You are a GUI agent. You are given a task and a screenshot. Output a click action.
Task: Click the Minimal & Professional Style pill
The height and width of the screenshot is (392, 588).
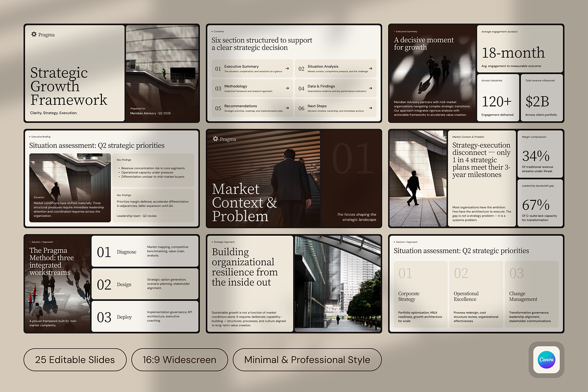pos(307,360)
